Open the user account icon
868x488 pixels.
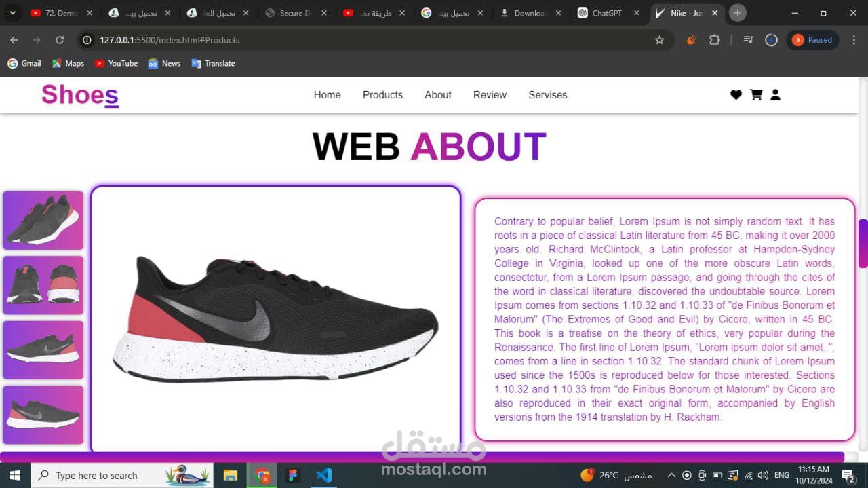775,95
